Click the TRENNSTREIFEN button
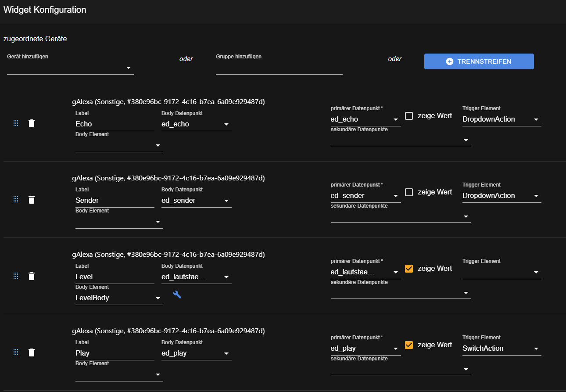 (479, 61)
